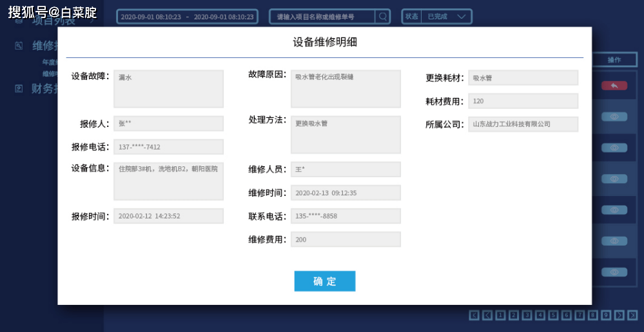
Task: Click the 操作 column header
Action: 614,60
